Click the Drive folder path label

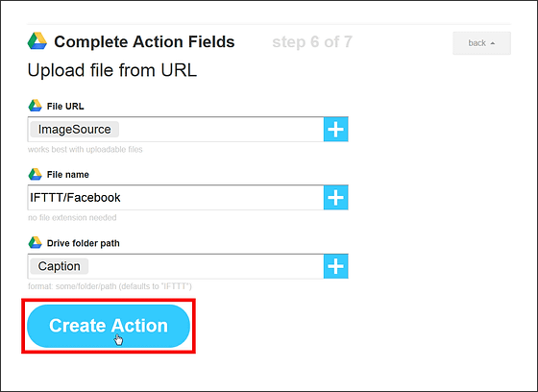tap(84, 243)
